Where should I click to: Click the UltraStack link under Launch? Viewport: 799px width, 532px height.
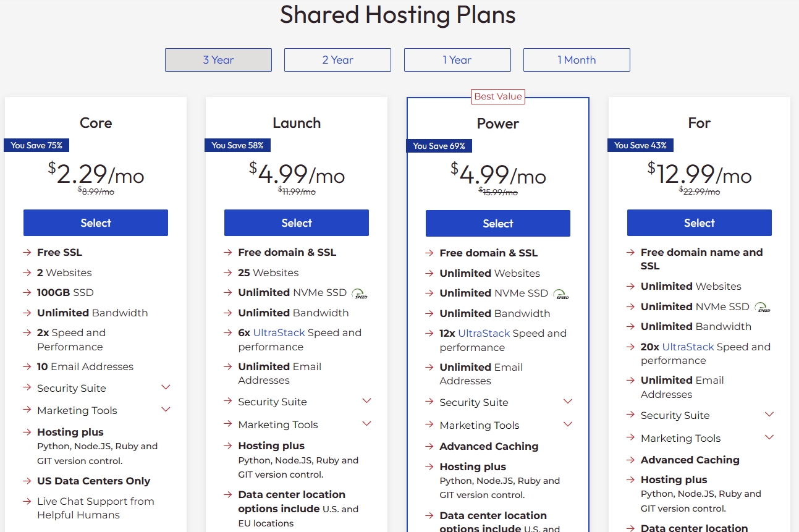(279, 332)
